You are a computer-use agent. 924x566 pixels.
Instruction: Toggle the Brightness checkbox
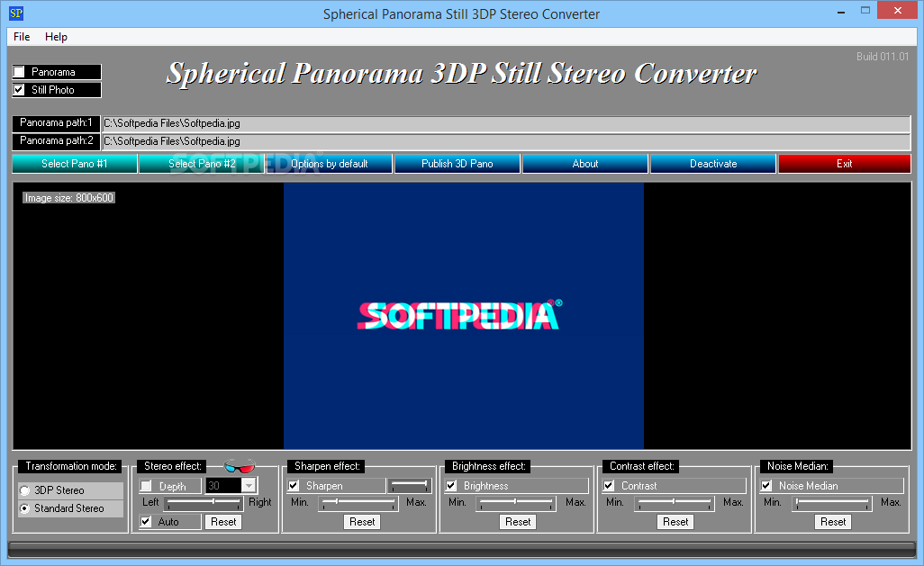point(451,486)
